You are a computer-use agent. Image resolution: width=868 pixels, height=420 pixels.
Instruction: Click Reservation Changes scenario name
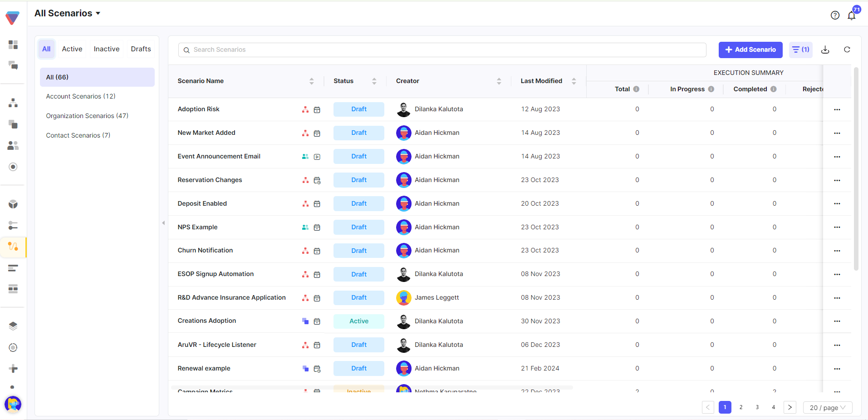(x=210, y=180)
